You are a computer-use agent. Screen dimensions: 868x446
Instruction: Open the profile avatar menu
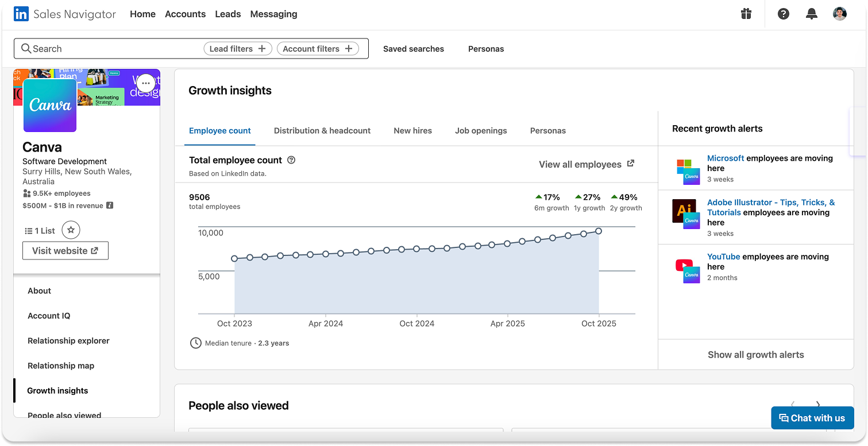click(x=840, y=14)
